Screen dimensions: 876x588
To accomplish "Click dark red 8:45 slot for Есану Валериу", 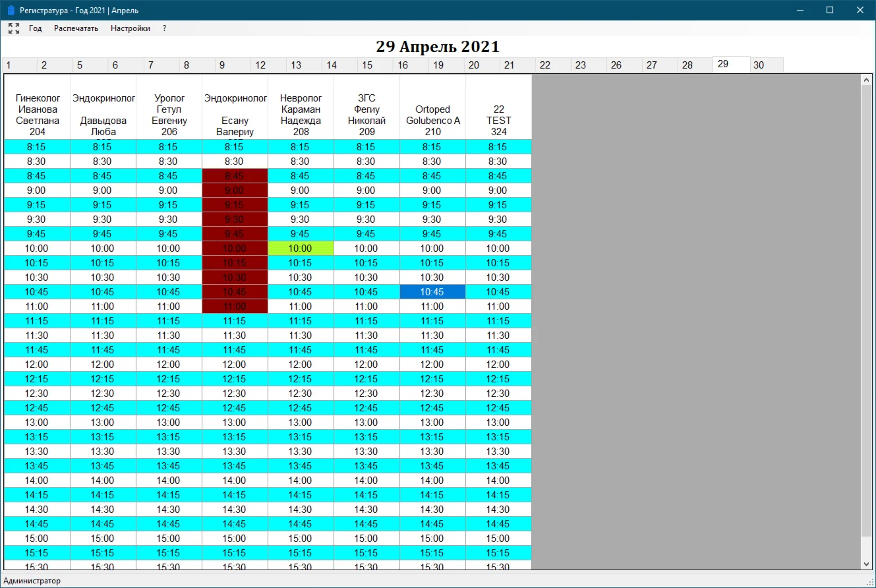I will point(235,176).
